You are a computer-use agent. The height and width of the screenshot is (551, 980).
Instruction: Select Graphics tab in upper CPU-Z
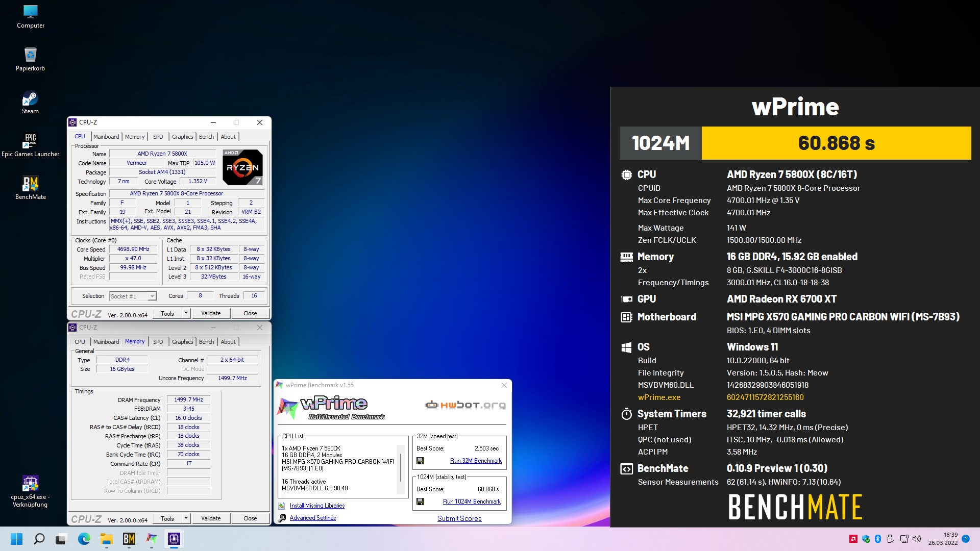coord(182,137)
